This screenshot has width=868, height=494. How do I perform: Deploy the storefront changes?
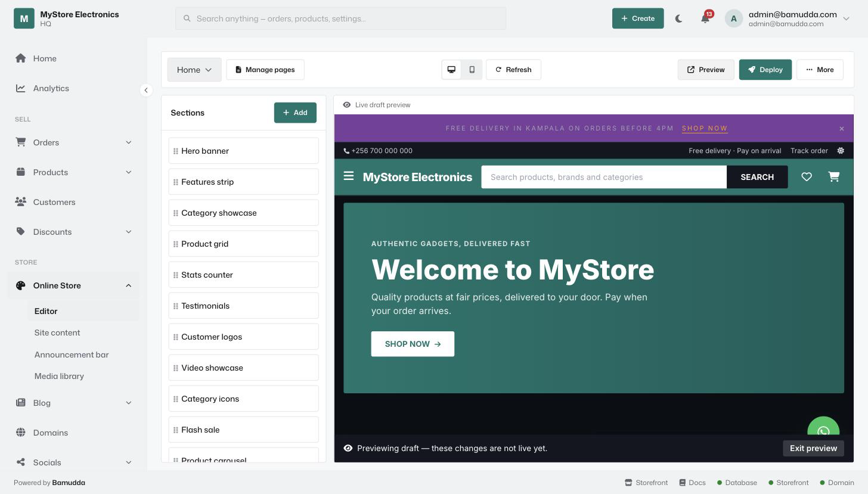point(765,70)
